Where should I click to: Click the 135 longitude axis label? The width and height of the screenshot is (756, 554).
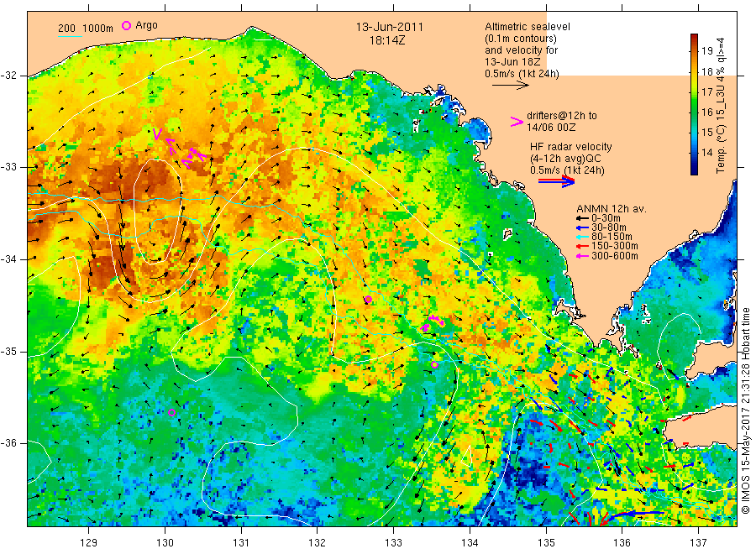pos(546,543)
